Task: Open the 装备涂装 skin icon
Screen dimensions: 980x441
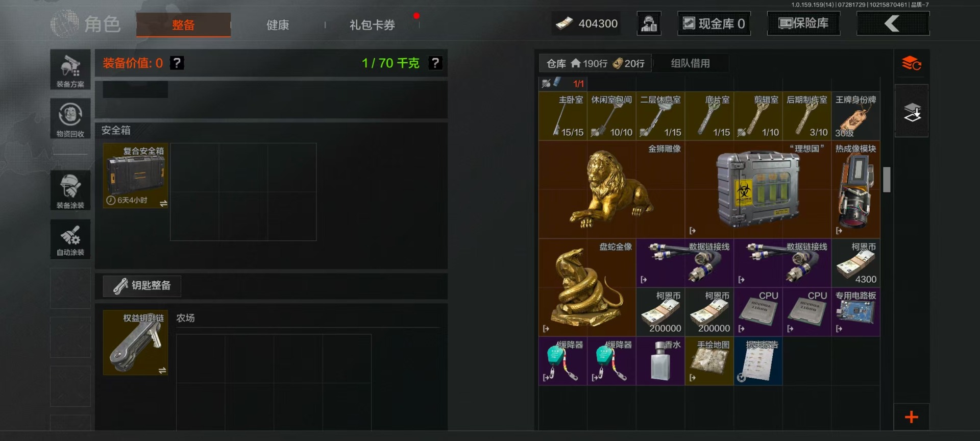Action: (x=70, y=190)
